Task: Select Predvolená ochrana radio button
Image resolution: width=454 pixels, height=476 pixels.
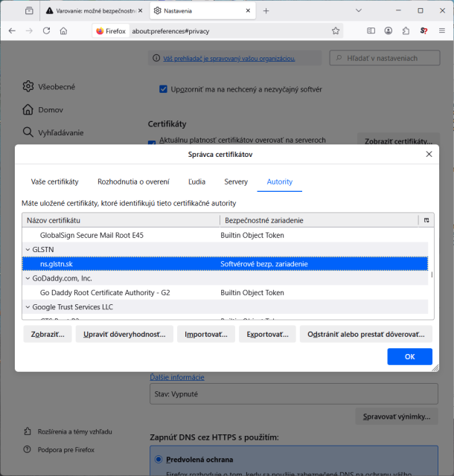Action: click(159, 460)
